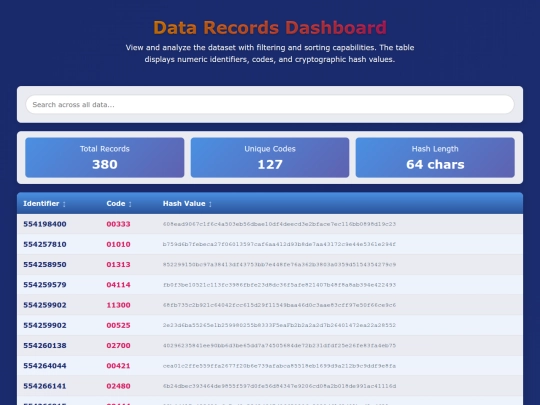Select code 02480
This screenshot has height=405, width=540.
(118, 386)
